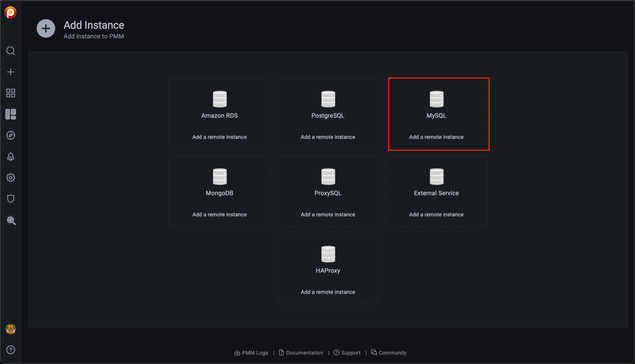Image resolution: width=635 pixels, height=364 pixels.
Task: Open the Percona PMM logo home
Action: tap(10, 13)
